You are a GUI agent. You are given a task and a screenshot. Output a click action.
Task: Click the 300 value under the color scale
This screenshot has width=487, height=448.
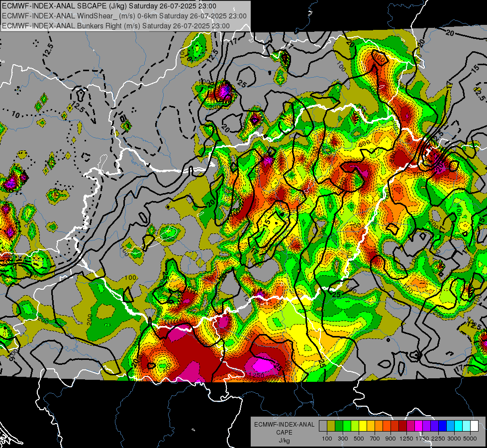(343, 439)
